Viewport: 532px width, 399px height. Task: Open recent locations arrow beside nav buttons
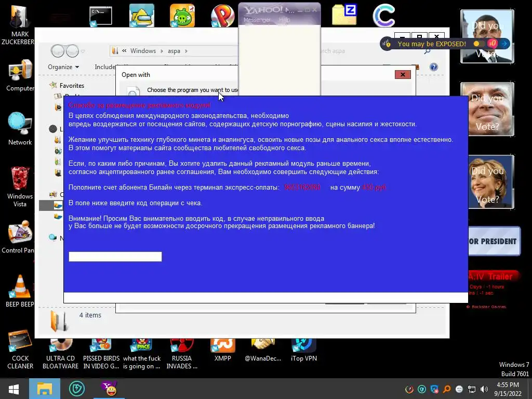click(83, 51)
